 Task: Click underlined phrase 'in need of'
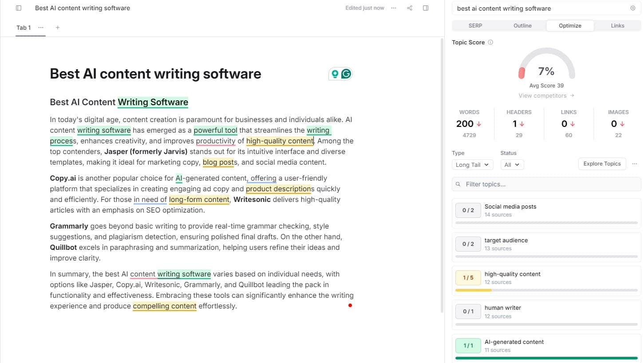pyautogui.click(x=150, y=199)
